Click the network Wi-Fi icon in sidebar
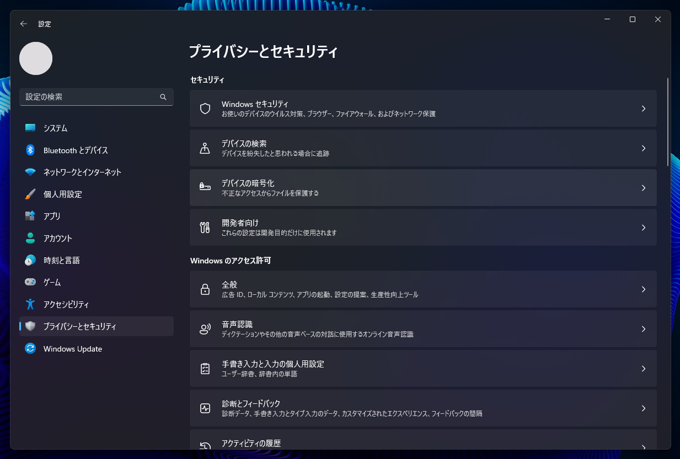Viewport: 680px width, 459px height. coord(30,172)
